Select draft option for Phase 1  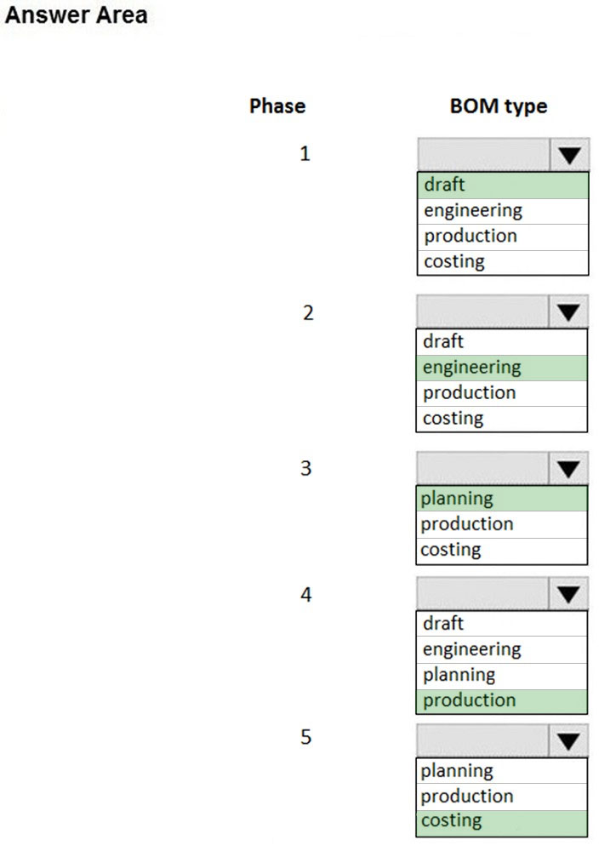click(x=503, y=185)
